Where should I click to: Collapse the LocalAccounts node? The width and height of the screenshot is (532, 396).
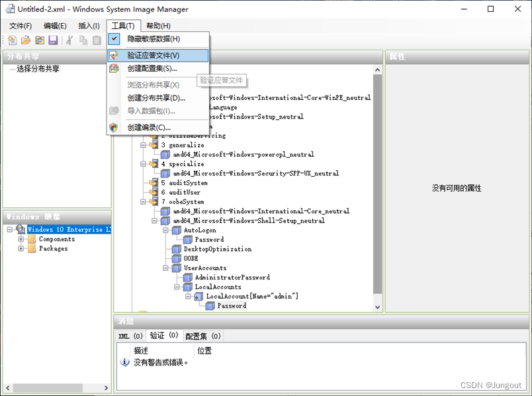[177, 287]
